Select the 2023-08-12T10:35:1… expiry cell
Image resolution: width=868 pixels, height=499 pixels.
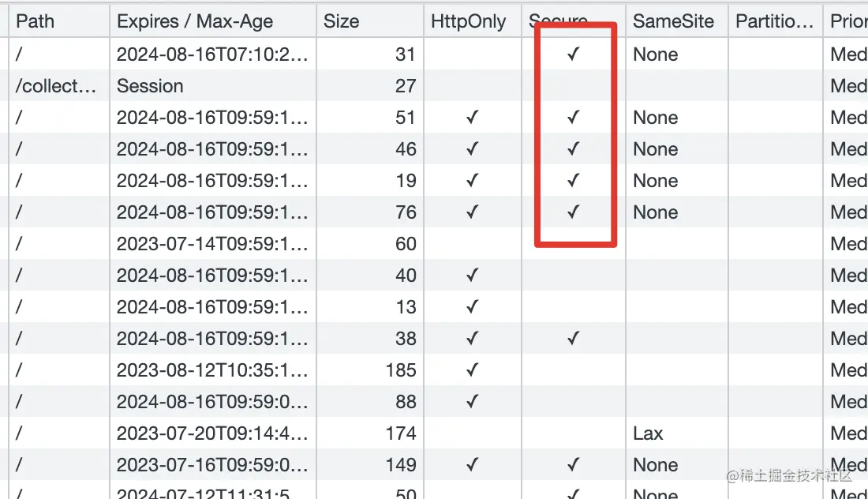pyautogui.click(x=212, y=370)
